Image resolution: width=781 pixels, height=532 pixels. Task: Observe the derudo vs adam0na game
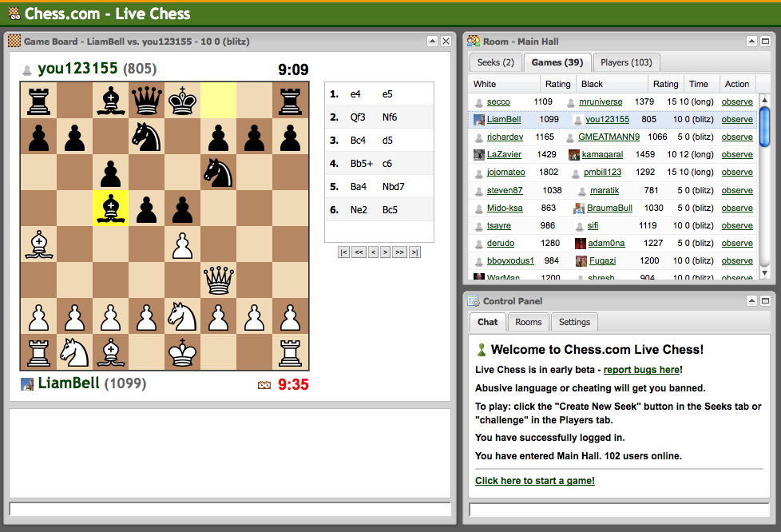pos(737,243)
